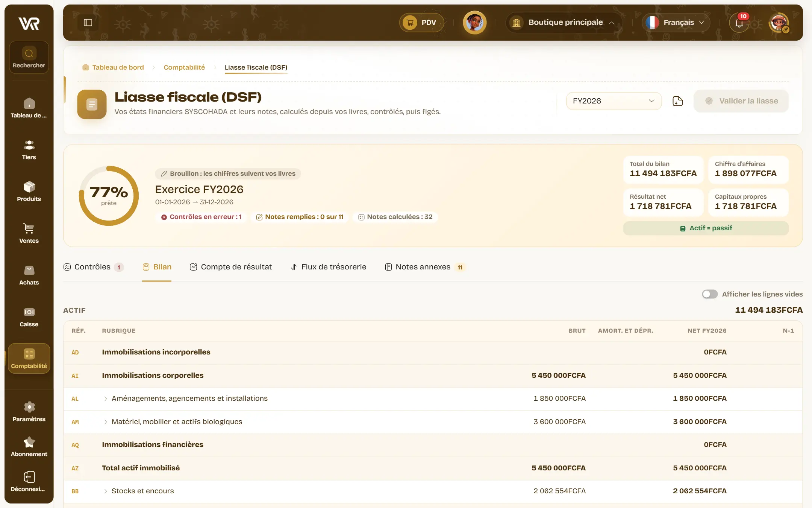Open the Notes annexes tab
This screenshot has height=508, width=812.
pyautogui.click(x=425, y=267)
